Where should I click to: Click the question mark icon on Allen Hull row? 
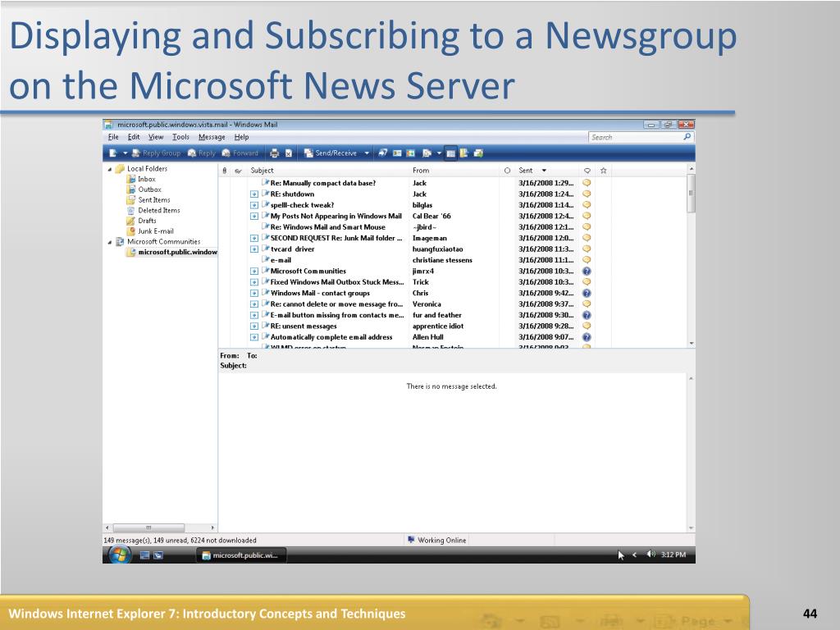point(587,337)
